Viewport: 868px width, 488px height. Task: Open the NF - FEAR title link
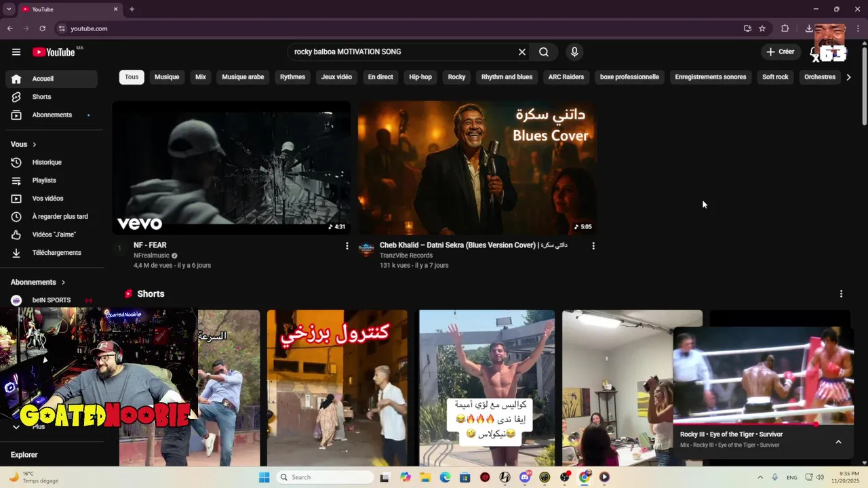coord(150,245)
